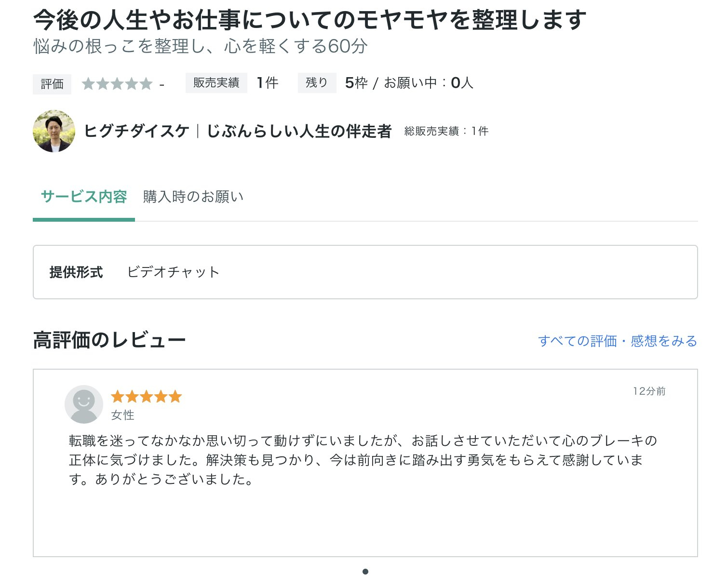Click the 高評価のレビュー heading

point(109,341)
